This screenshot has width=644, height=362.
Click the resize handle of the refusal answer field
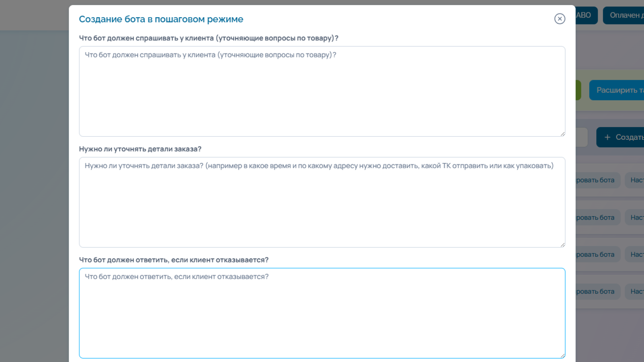coord(562,356)
